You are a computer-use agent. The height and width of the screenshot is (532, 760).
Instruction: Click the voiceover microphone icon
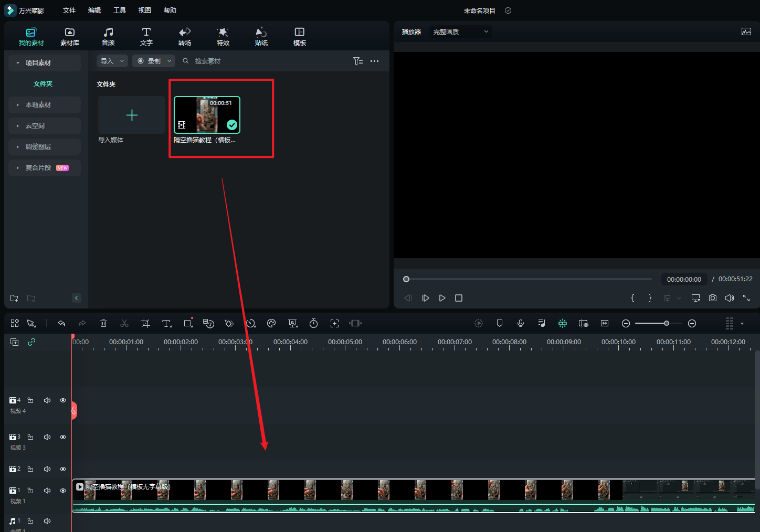coord(521,323)
